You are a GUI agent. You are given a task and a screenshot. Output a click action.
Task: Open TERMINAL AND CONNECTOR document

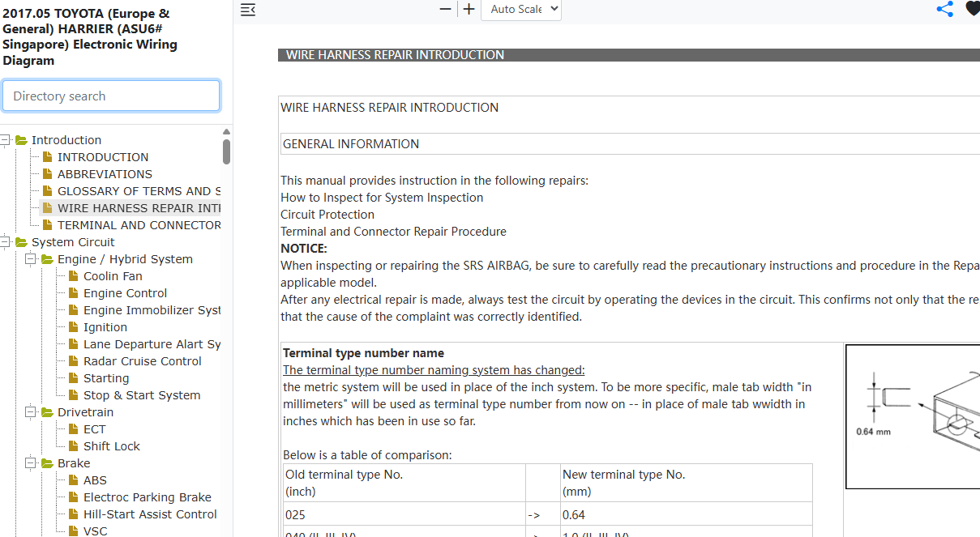point(139,225)
